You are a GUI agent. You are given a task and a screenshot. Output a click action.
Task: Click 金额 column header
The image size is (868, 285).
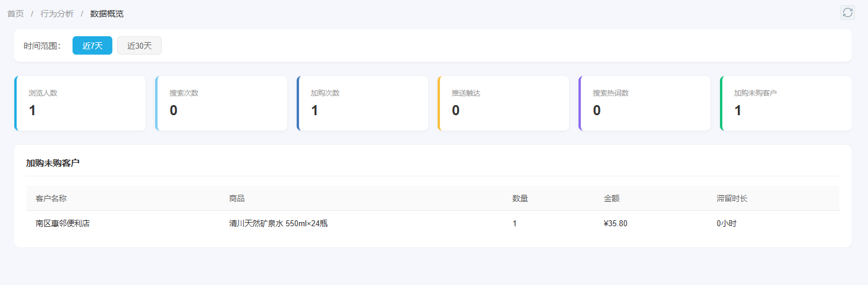pyautogui.click(x=612, y=198)
